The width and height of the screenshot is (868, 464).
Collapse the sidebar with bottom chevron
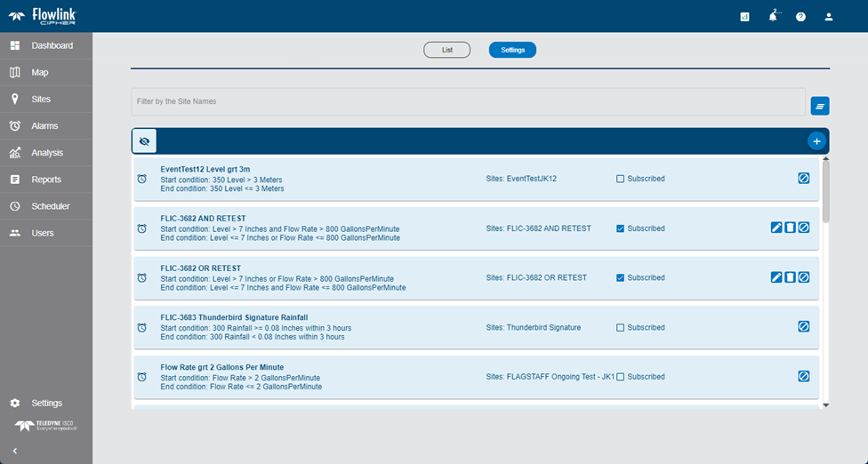(15, 451)
